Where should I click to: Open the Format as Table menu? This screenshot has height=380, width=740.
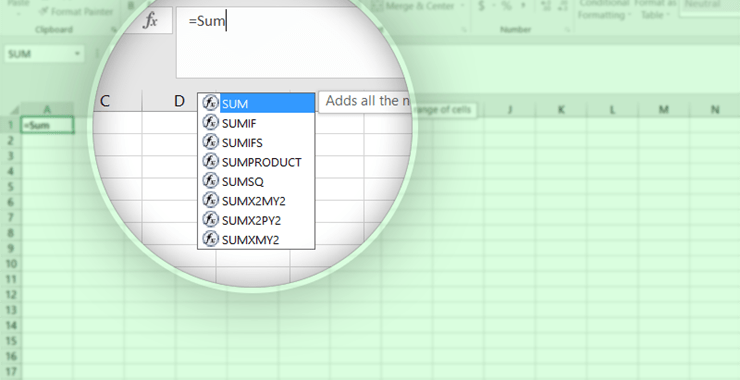click(x=654, y=9)
